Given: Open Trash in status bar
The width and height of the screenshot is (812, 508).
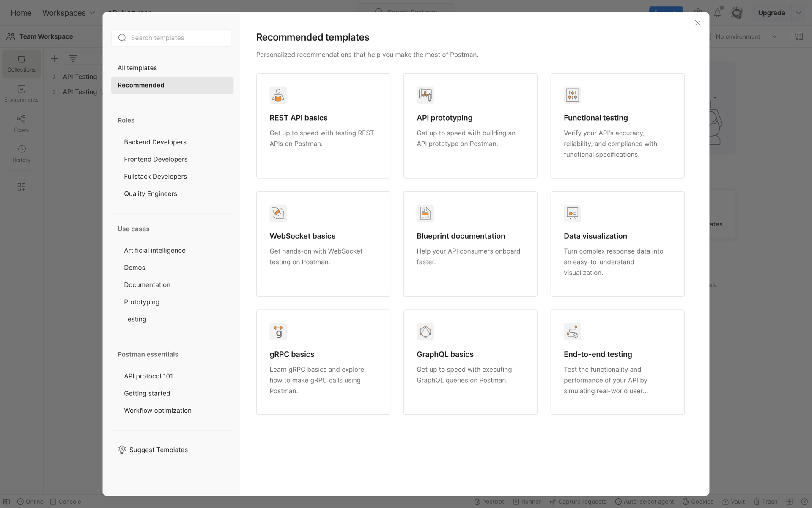Looking at the screenshot, I should click(765, 502).
